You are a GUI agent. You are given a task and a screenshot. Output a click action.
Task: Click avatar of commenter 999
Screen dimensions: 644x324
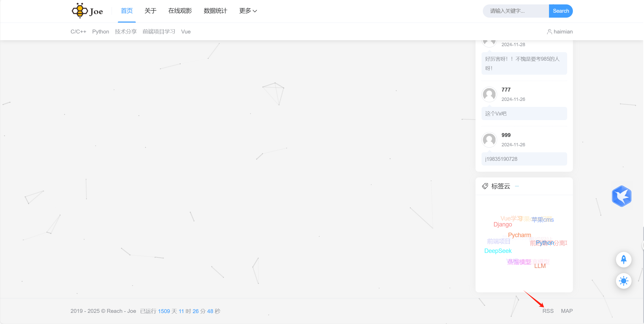(489, 140)
